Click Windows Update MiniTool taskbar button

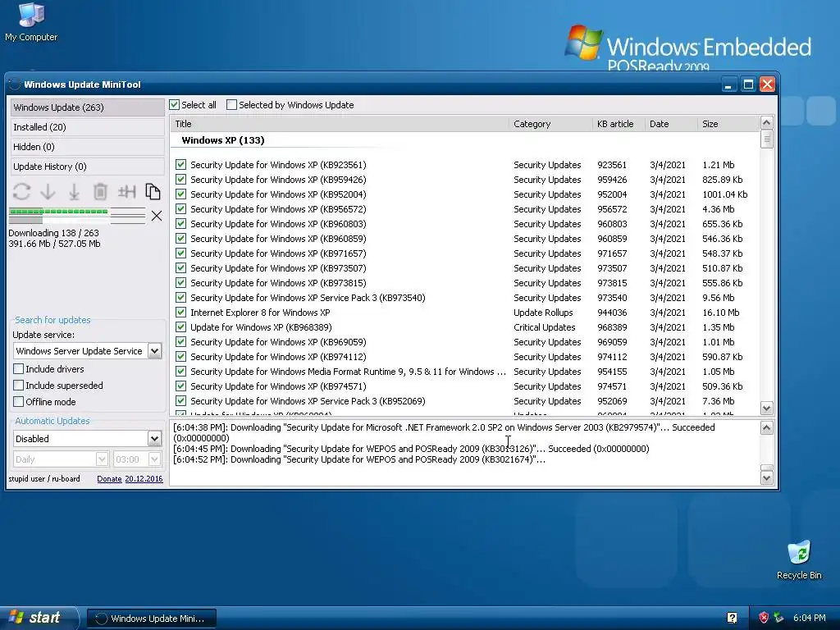click(x=152, y=619)
